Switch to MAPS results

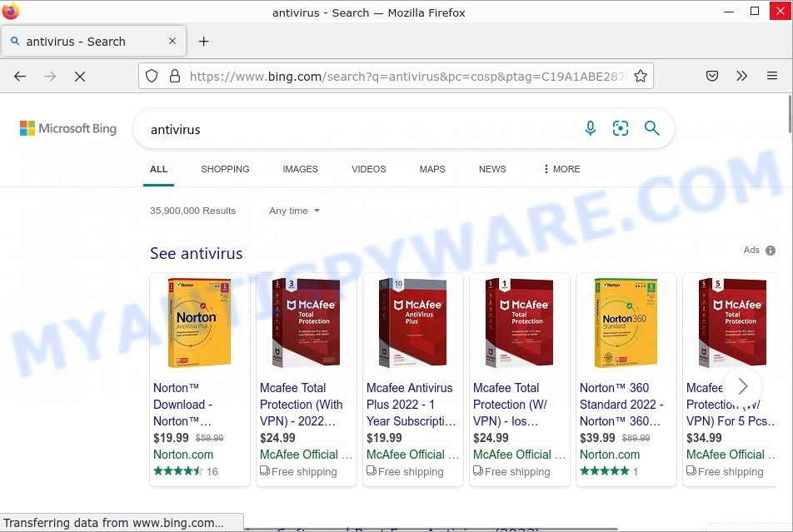tap(432, 169)
